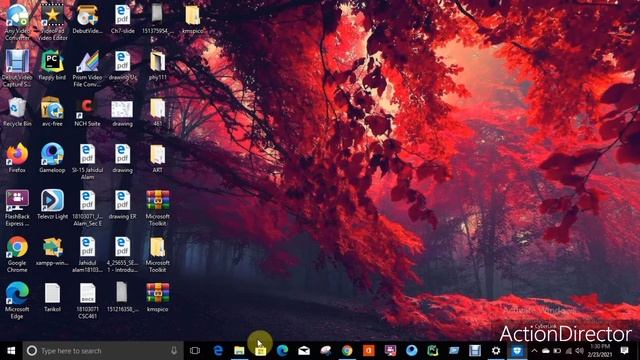This screenshot has width=640, height=360.
Task: Open Google Chrome from the taskbar
Action: [x=347, y=351]
